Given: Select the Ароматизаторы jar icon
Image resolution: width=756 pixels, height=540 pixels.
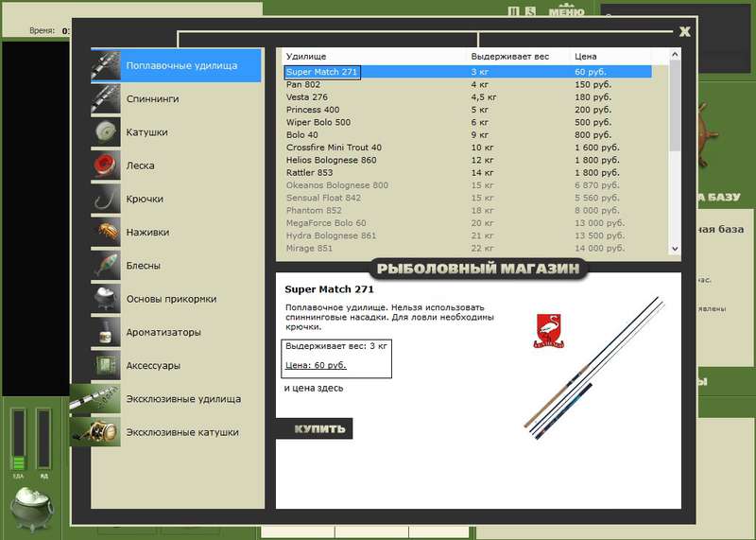Looking at the screenshot, I should click(x=106, y=332).
